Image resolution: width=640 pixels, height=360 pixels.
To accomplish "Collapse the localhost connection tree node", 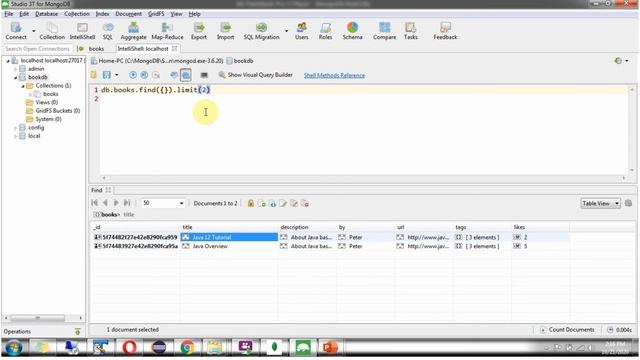I will pos(8,61).
